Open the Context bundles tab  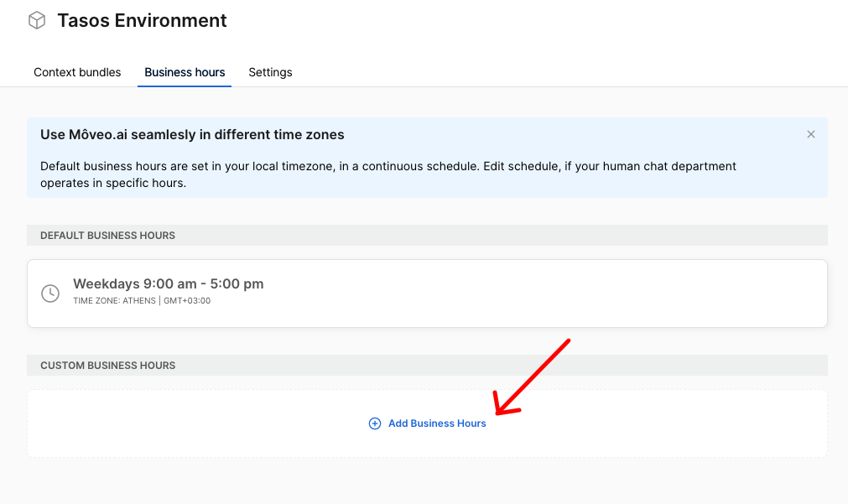click(x=77, y=72)
